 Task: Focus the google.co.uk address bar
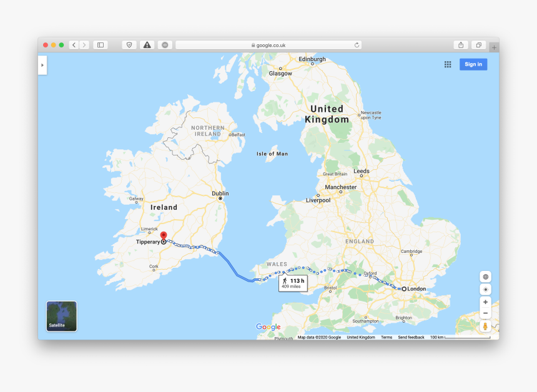(268, 45)
